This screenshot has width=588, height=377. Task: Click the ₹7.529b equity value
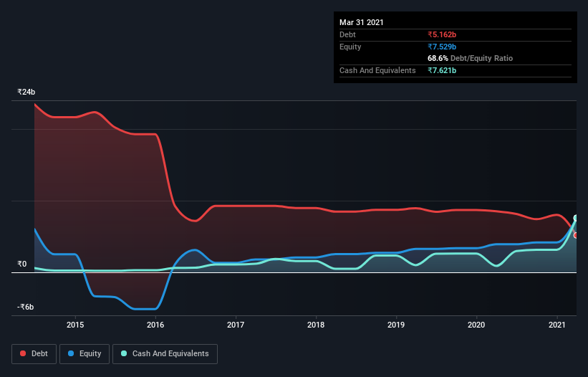coord(442,47)
